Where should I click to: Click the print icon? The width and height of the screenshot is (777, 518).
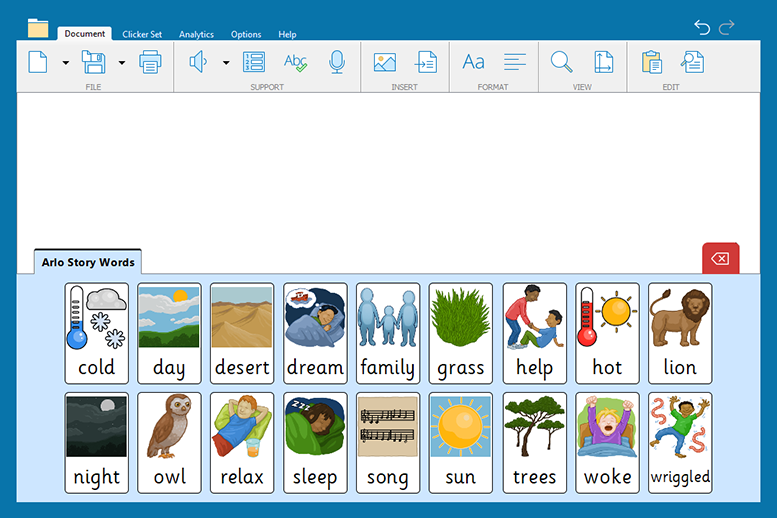[x=150, y=62]
